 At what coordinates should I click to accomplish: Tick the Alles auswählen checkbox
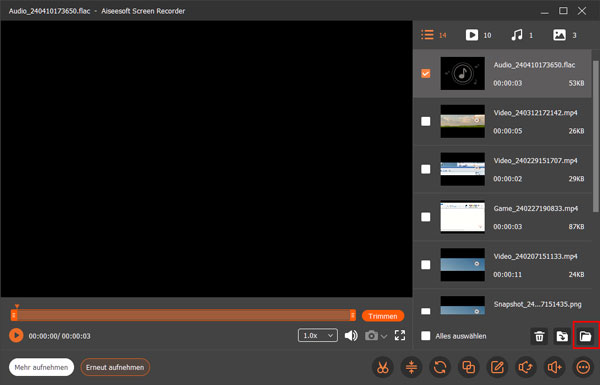coord(426,336)
